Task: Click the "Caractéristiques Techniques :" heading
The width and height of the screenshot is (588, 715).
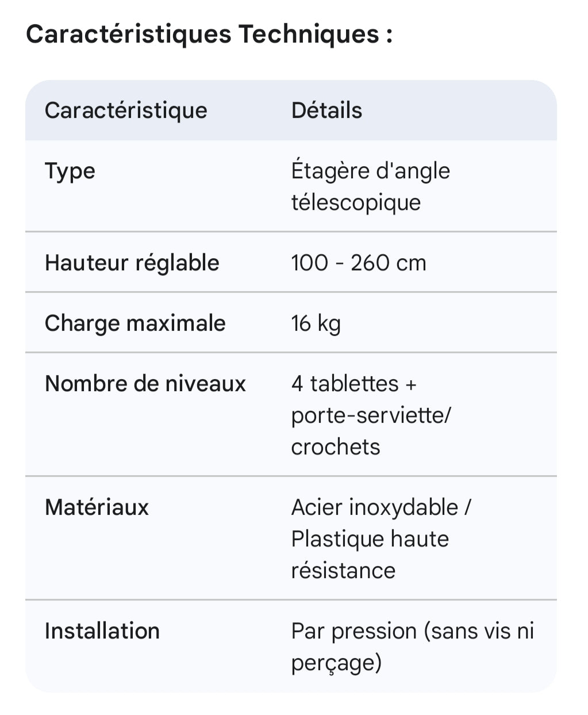Action: [209, 35]
